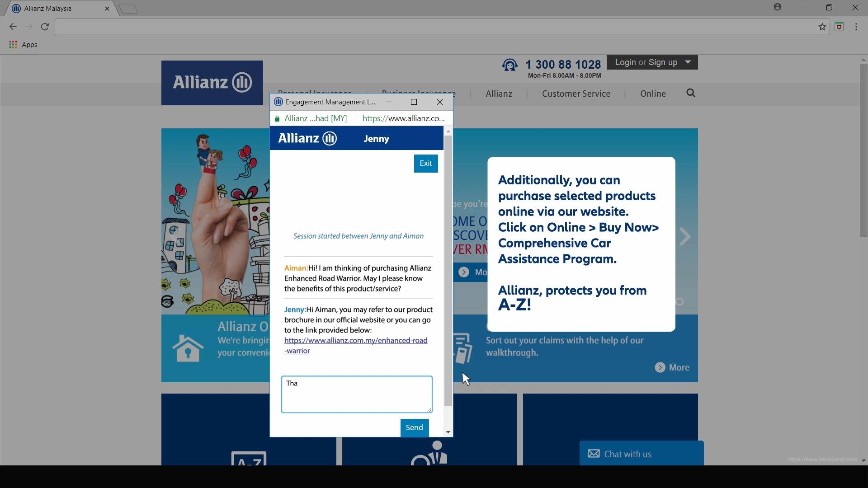Click the finger puppet banner image

coord(216,221)
